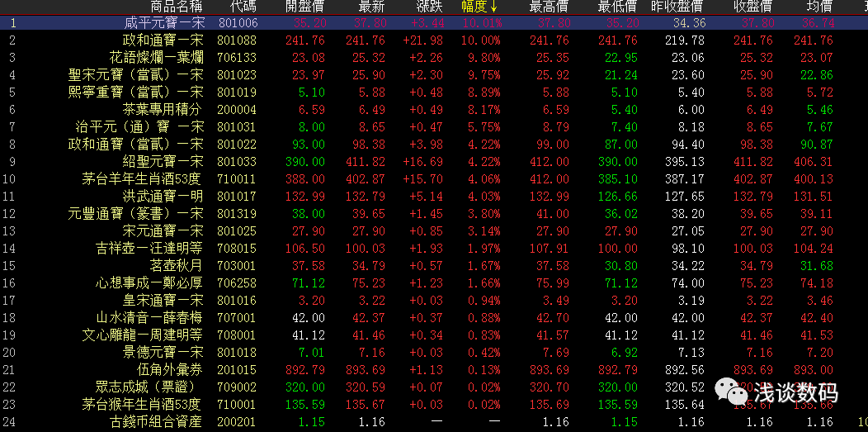Screen dimensions: 868x432
Task: Click the 昨收盤價 column header
Action: click(677, 7)
